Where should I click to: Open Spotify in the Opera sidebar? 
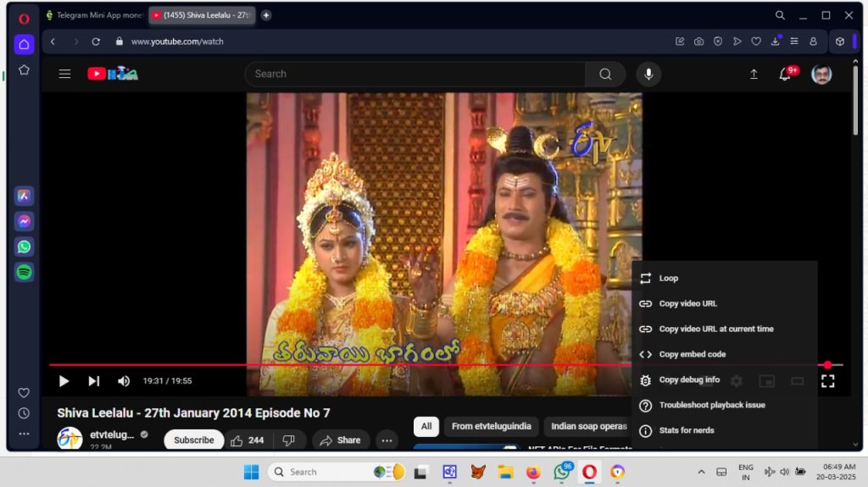coord(24,272)
